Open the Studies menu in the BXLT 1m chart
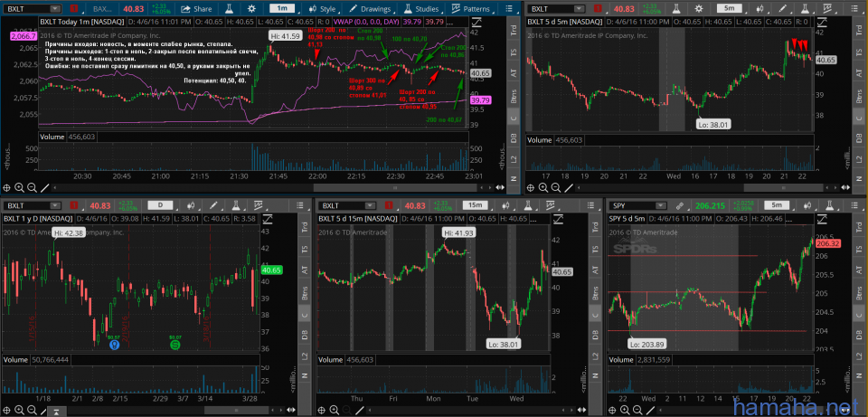The image size is (868, 417). tap(420, 9)
